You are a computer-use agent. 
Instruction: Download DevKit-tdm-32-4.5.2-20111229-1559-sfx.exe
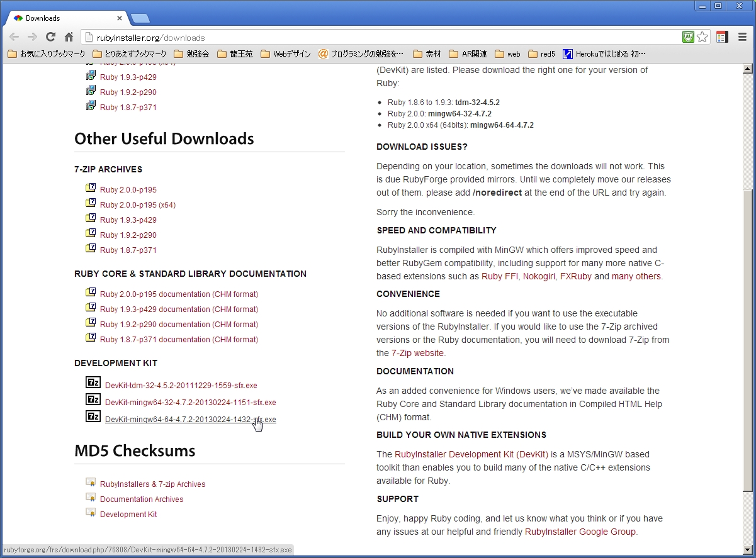(x=181, y=386)
